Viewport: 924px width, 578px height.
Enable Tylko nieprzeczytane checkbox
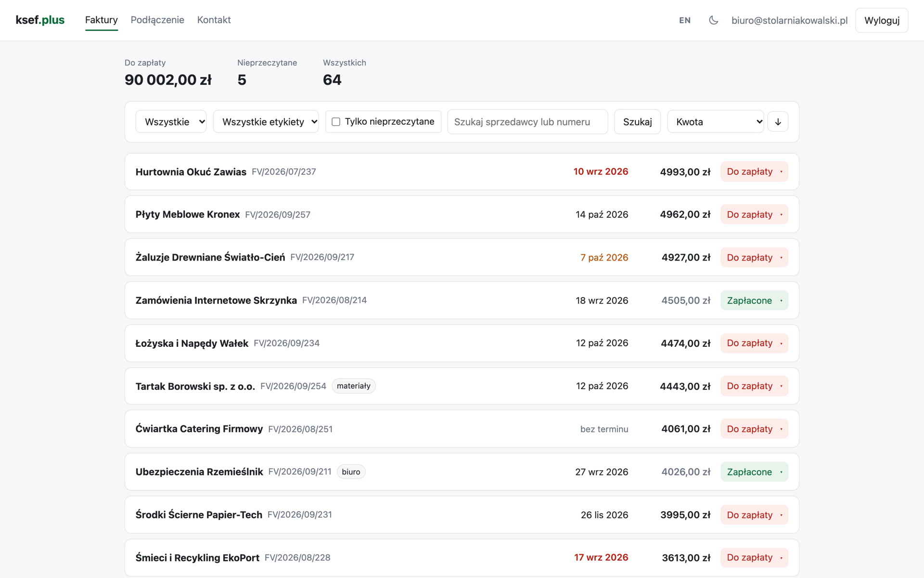(336, 122)
